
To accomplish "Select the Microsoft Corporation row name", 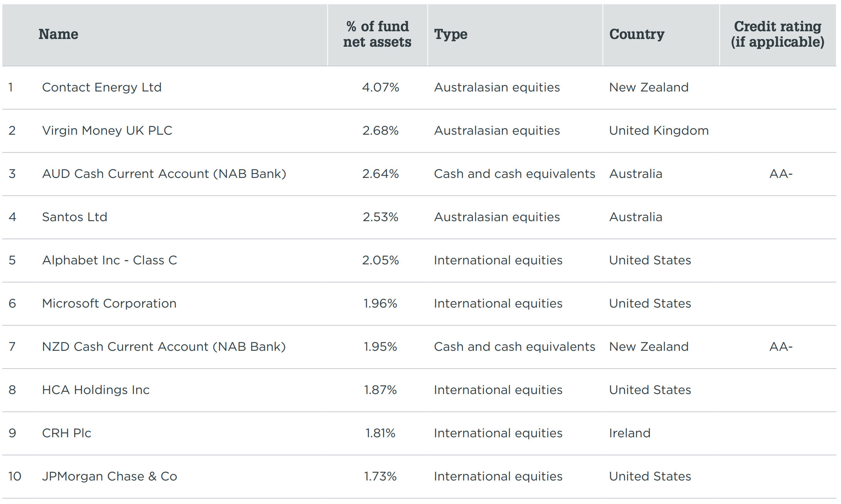I will (109, 304).
